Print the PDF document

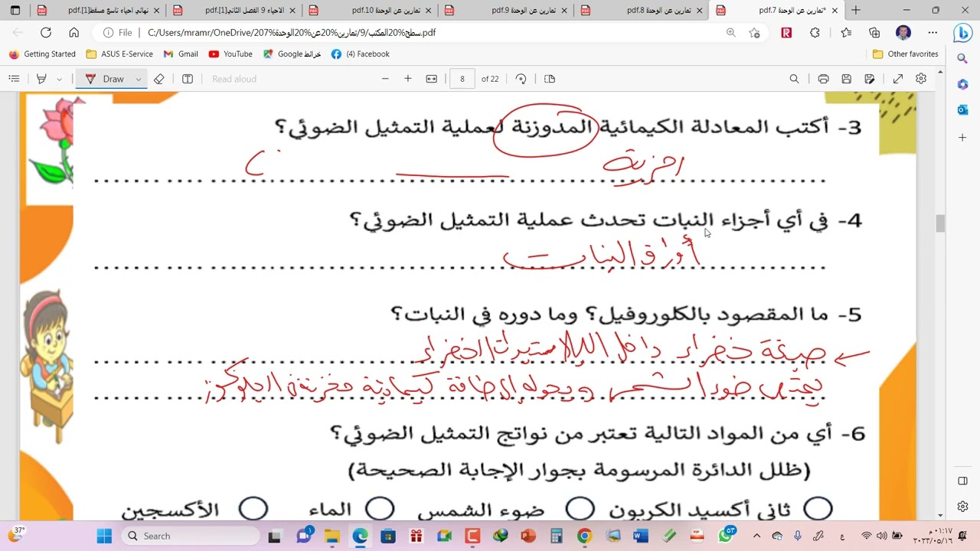click(x=823, y=79)
